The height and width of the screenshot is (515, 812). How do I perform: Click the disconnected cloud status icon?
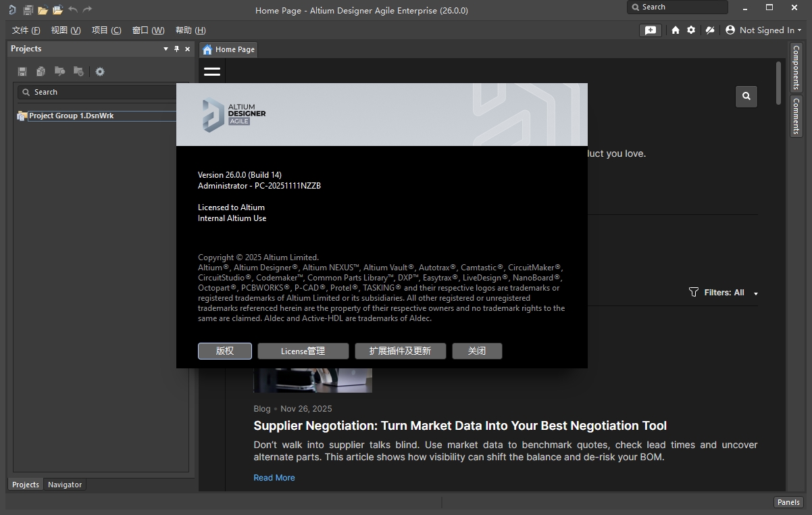[x=709, y=30]
